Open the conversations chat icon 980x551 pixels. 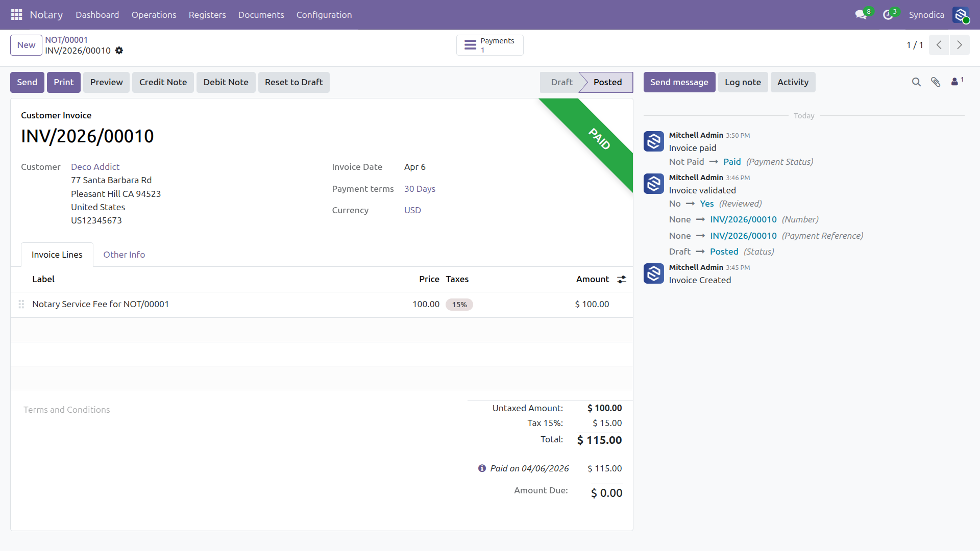[861, 15]
